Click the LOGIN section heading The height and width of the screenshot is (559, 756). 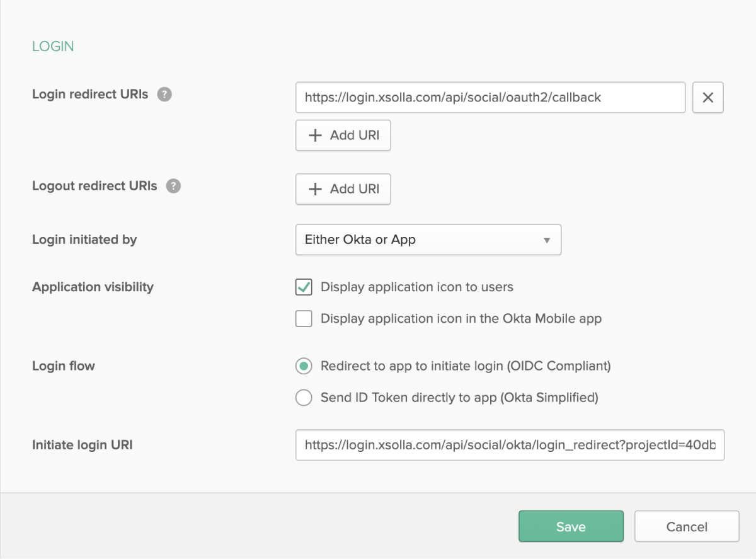tap(53, 47)
